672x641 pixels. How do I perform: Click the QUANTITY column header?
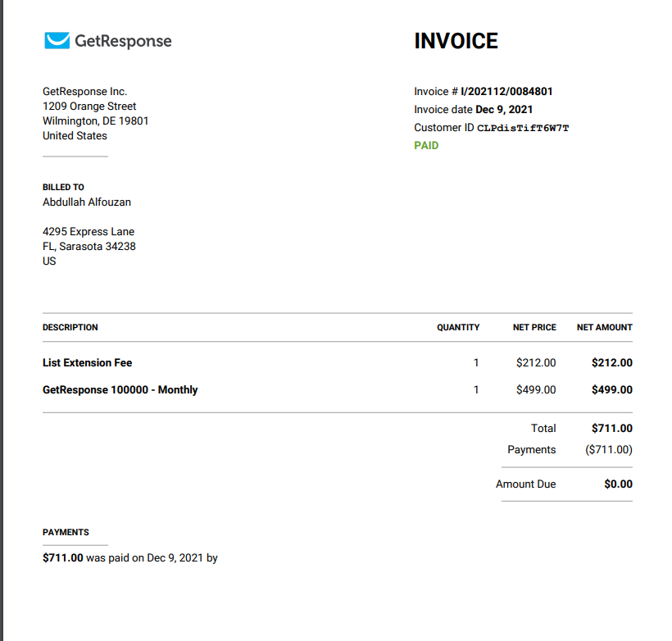(x=458, y=327)
